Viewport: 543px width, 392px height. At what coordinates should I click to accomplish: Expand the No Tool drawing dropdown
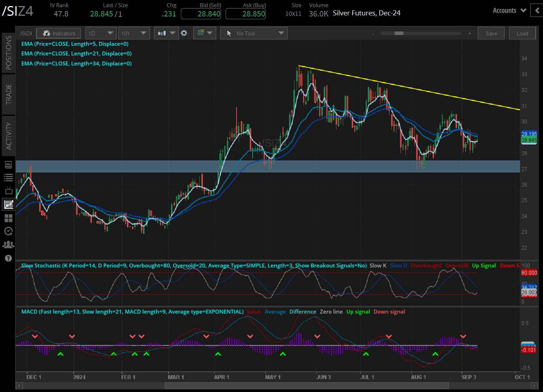pyautogui.click(x=254, y=33)
